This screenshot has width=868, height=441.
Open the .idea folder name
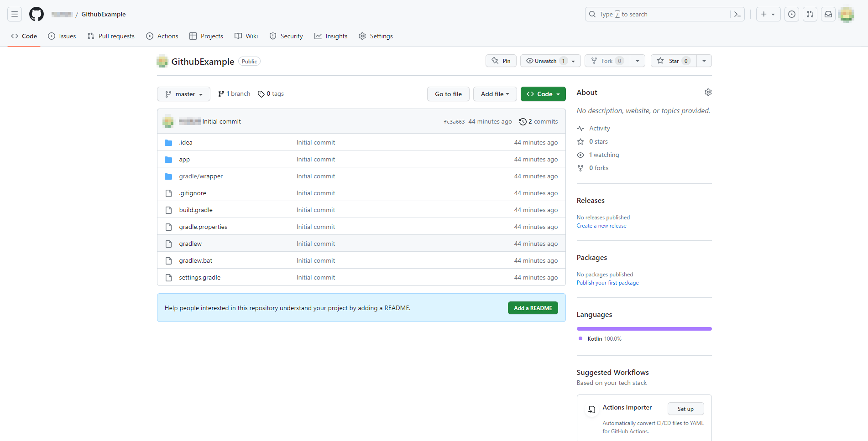coord(186,142)
